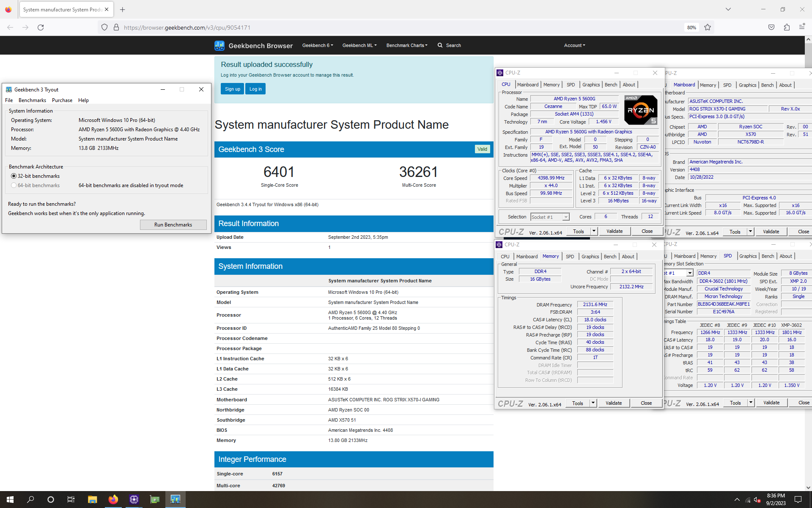812x508 pixels.
Task: Open Cortana circle icon in taskbar
Action: [51, 500]
